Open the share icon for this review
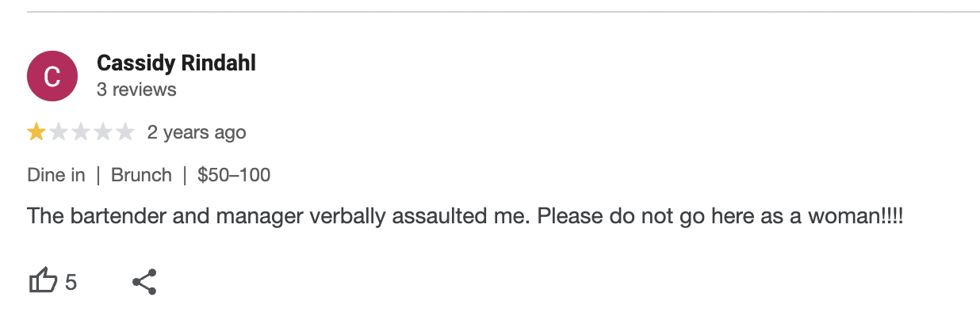 point(144,281)
